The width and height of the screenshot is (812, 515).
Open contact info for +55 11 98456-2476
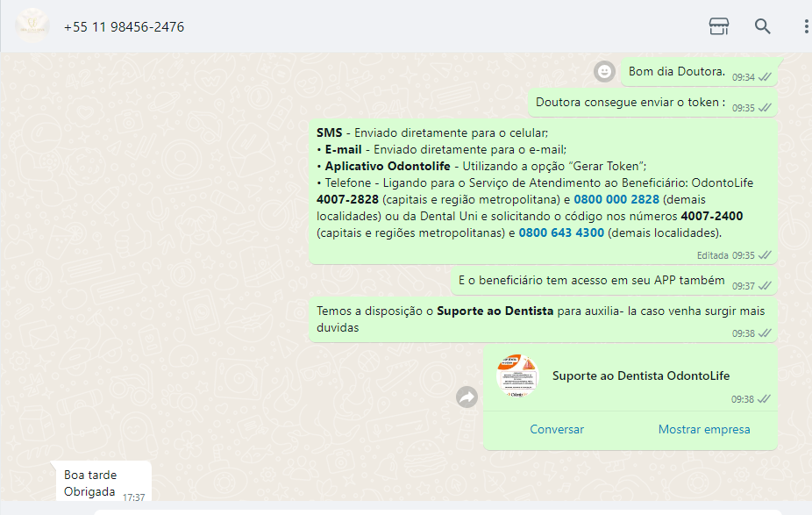pyautogui.click(x=124, y=27)
